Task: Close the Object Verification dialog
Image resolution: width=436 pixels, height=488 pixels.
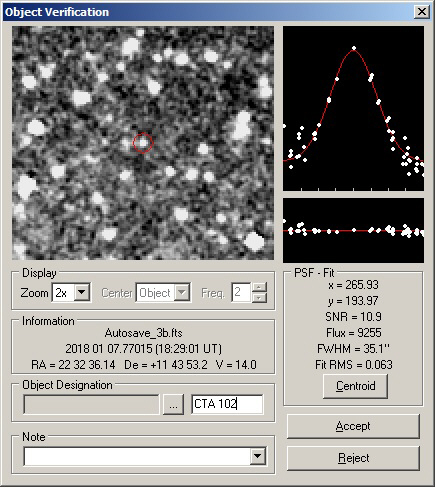Action: (x=422, y=12)
